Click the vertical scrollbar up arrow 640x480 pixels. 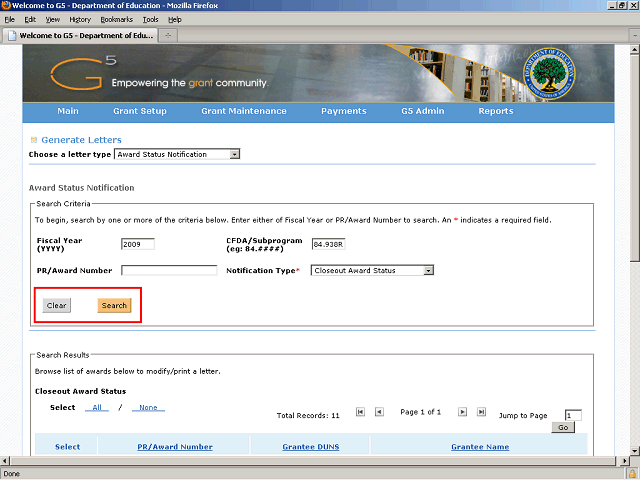pos(635,50)
